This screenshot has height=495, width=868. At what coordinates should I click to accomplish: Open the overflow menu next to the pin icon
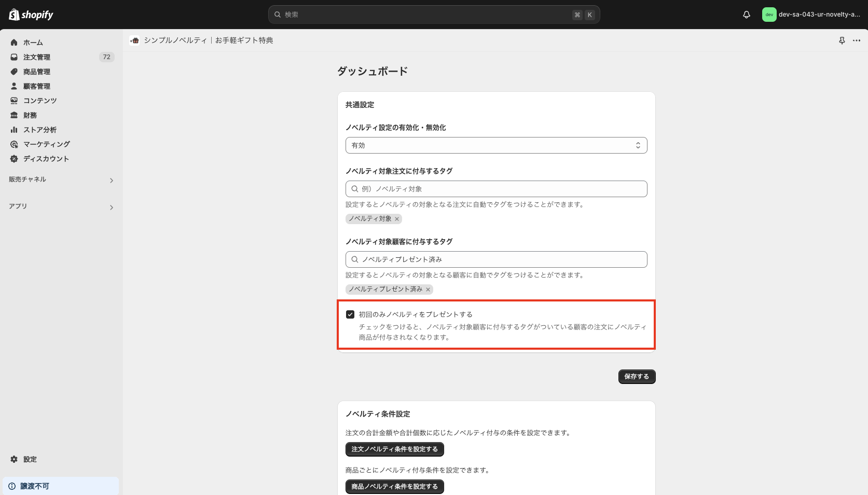(857, 40)
